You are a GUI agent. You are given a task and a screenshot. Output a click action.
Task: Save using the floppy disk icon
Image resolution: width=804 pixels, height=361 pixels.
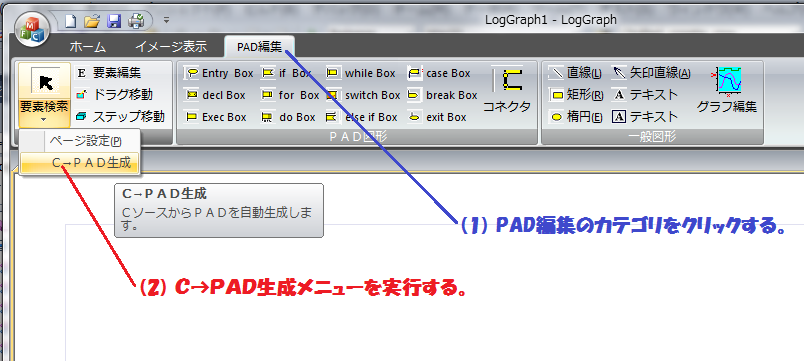114,21
